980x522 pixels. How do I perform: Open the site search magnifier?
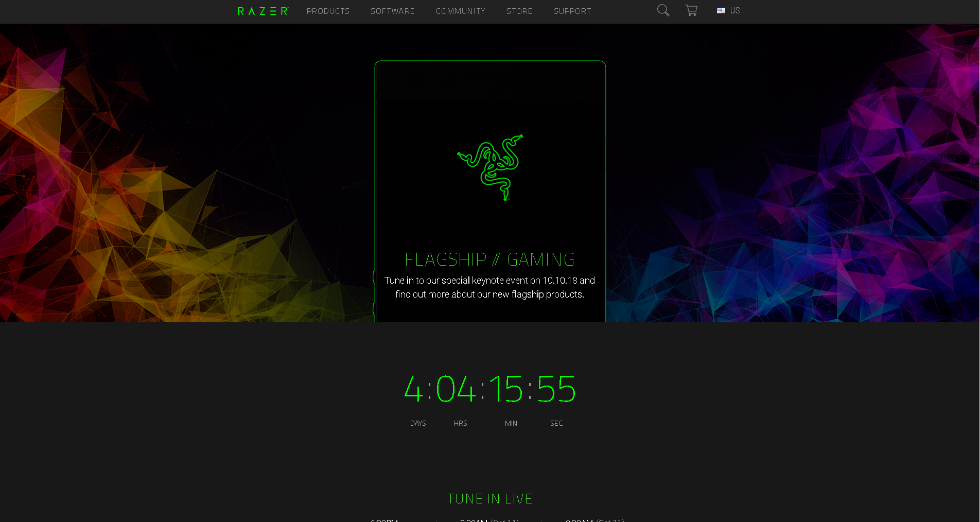pos(663,10)
